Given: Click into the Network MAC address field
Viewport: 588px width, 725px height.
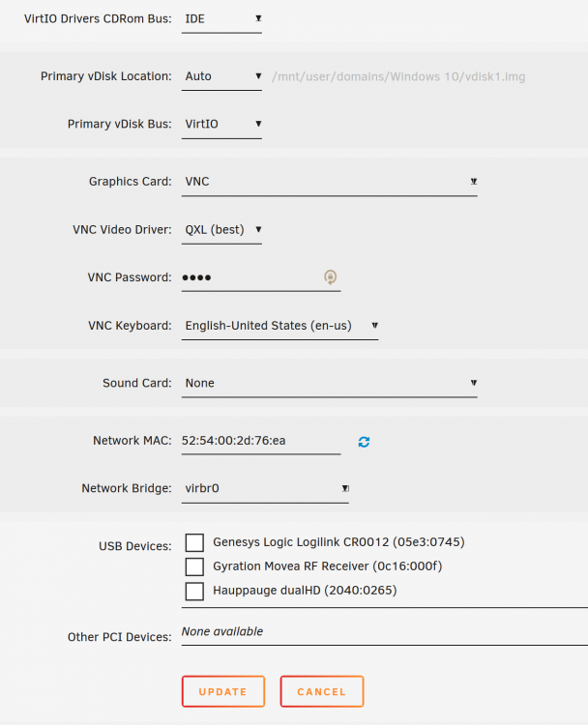Looking at the screenshot, I should tap(261, 441).
